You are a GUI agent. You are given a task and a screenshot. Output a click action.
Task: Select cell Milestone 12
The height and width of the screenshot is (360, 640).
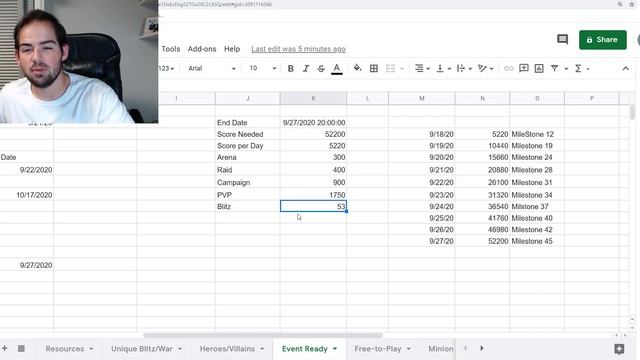tap(537, 134)
